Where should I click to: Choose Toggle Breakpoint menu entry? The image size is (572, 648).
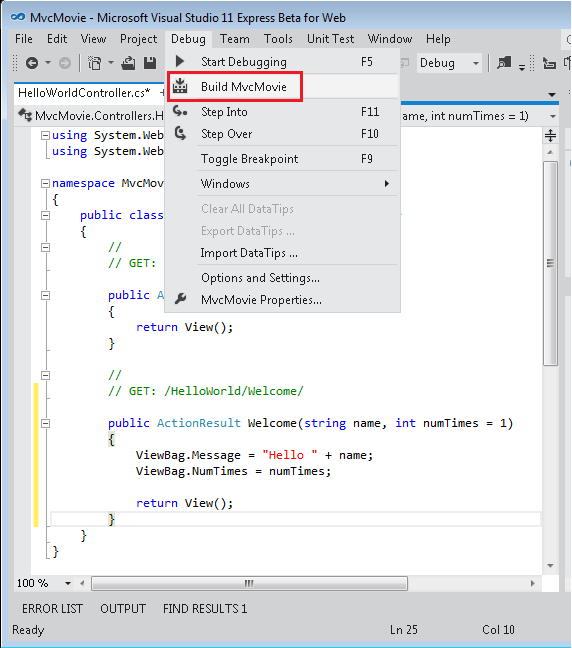point(283,159)
